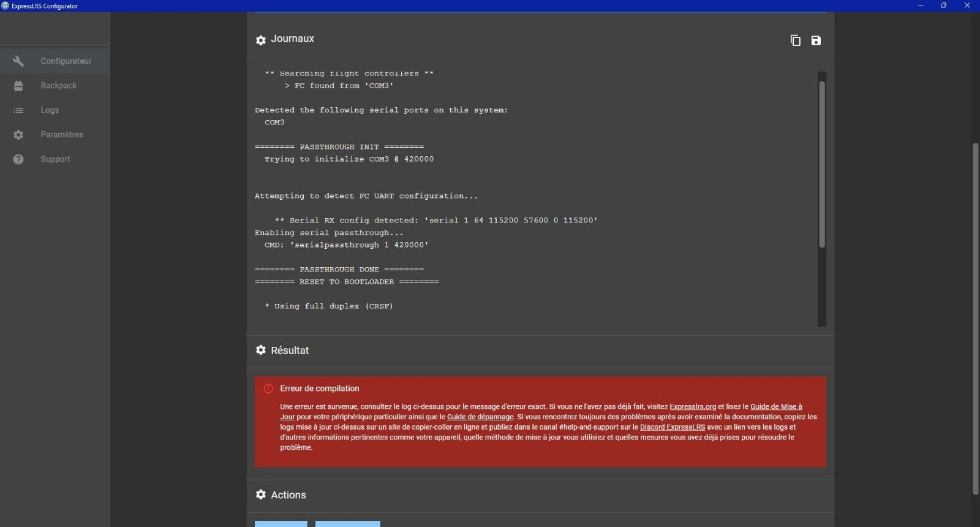Open the Expresslrs.org link
The width and height of the screenshot is (980, 527).
point(692,407)
